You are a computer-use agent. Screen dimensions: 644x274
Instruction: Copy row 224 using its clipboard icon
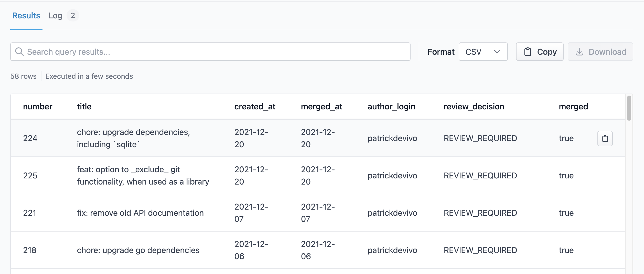(x=605, y=139)
